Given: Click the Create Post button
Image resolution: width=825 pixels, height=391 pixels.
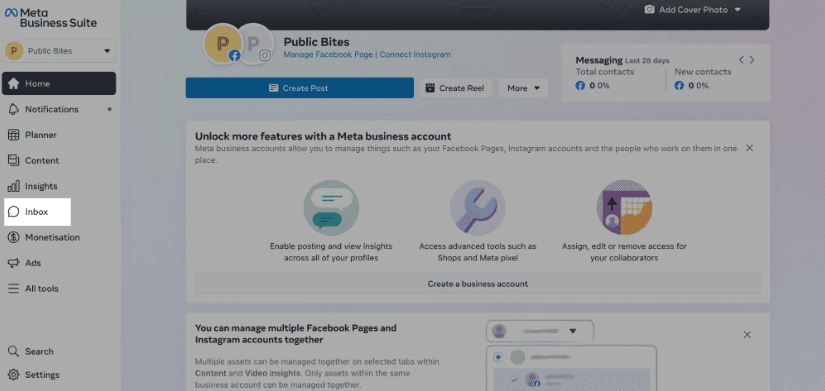Looking at the screenshot, I should (x=300, y=88).
